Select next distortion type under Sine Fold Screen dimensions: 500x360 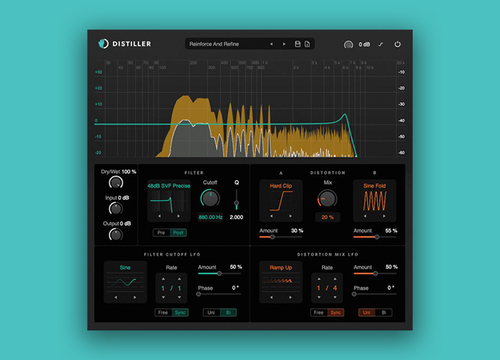click(384, 216)
